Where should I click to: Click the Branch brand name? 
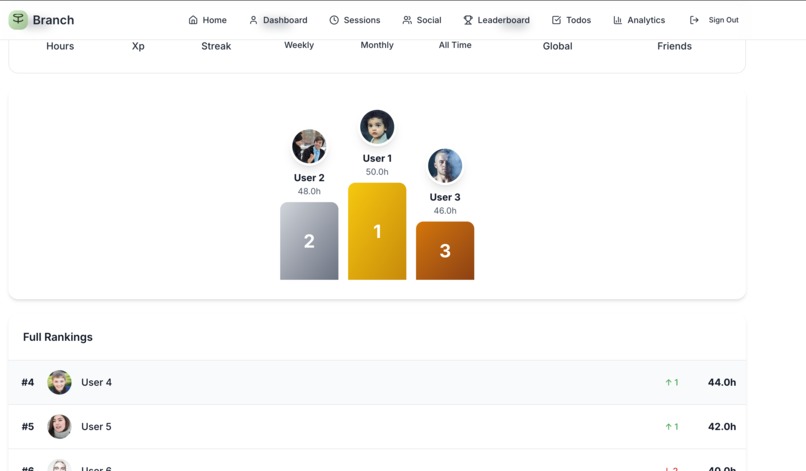coord(53,20)
